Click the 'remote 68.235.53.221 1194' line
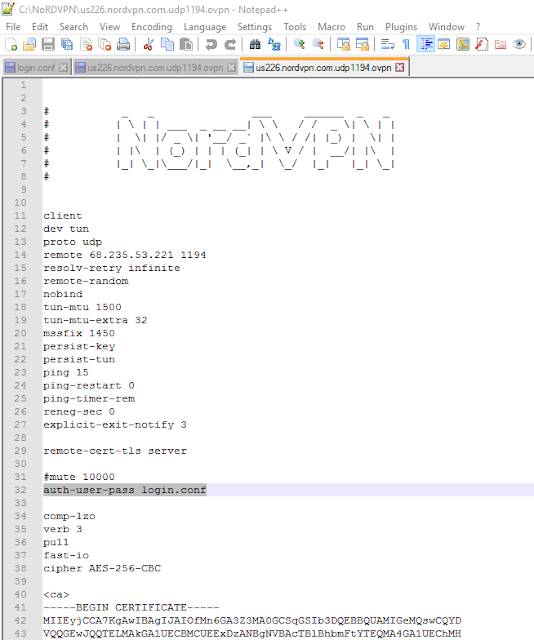 tap(125, 255)
